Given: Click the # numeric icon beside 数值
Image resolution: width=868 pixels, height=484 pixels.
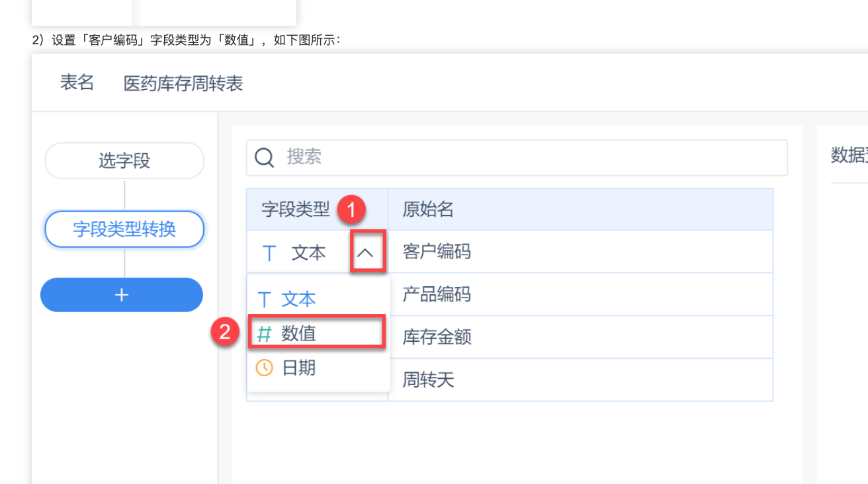Looking at the screenshot, I should (x=264, y=334).
